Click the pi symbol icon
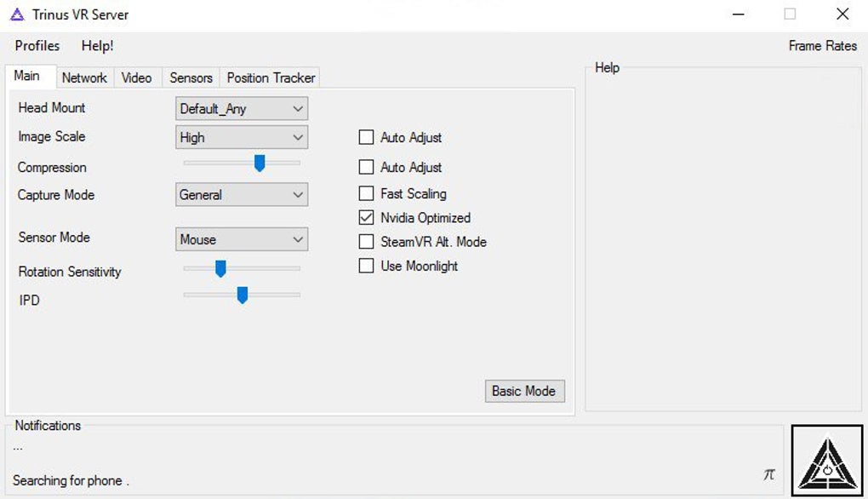 click(768, 474)
